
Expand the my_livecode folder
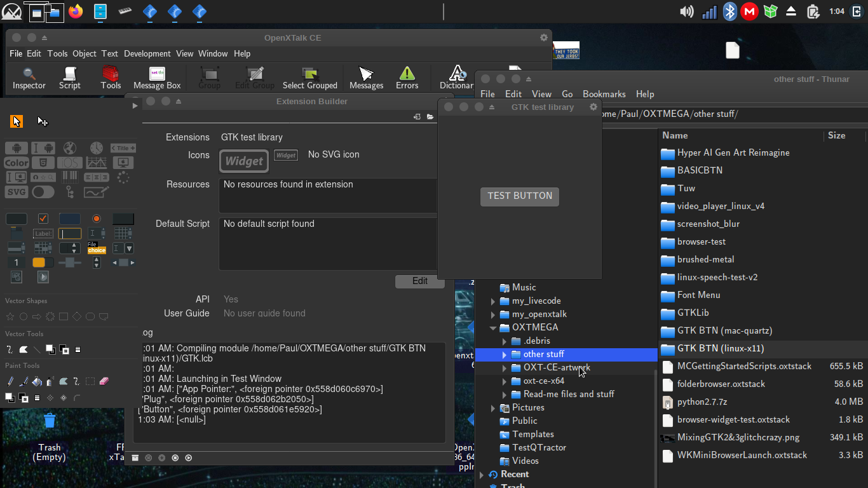492,301
